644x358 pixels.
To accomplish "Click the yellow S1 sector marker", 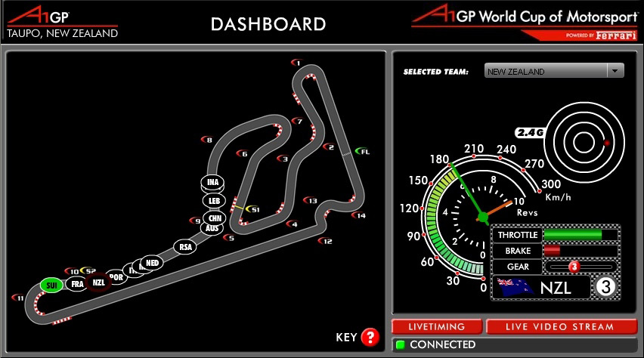I will coord(253,209).
